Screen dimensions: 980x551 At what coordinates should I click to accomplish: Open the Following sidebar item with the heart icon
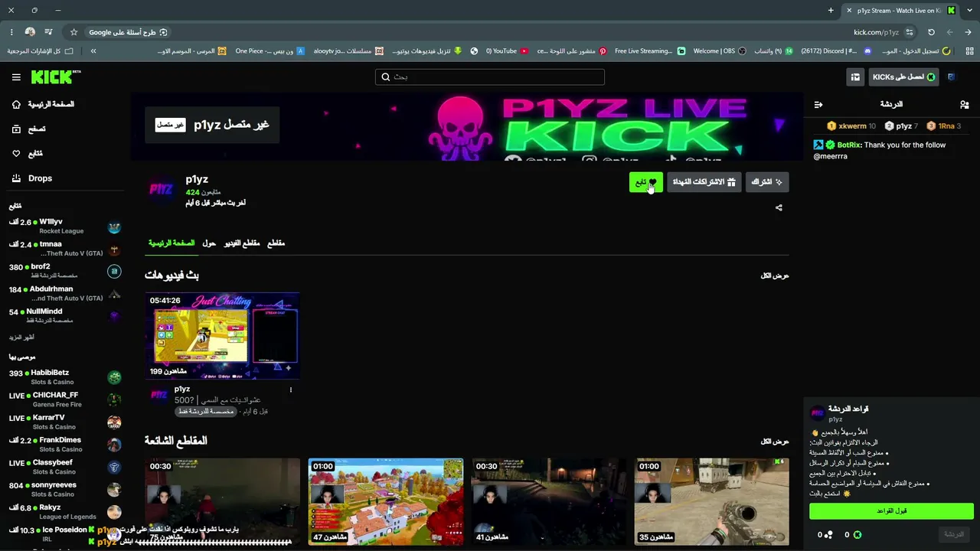coord(28,154)
